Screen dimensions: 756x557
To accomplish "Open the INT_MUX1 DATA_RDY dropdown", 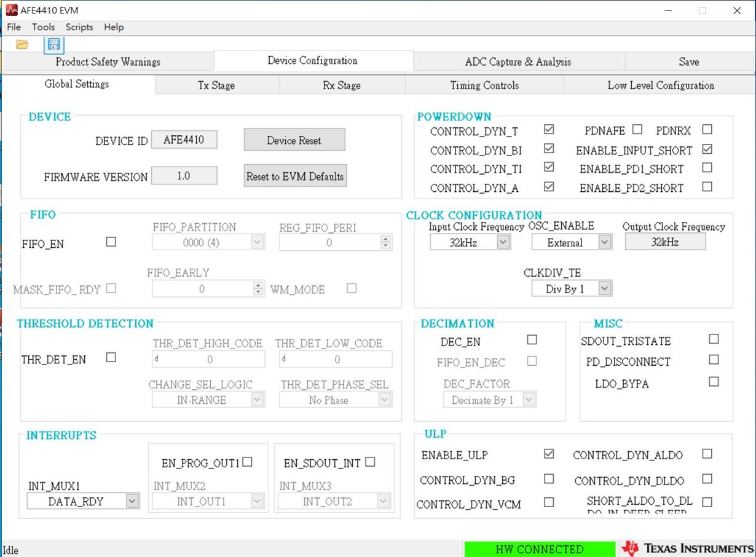I will [83, 502].
